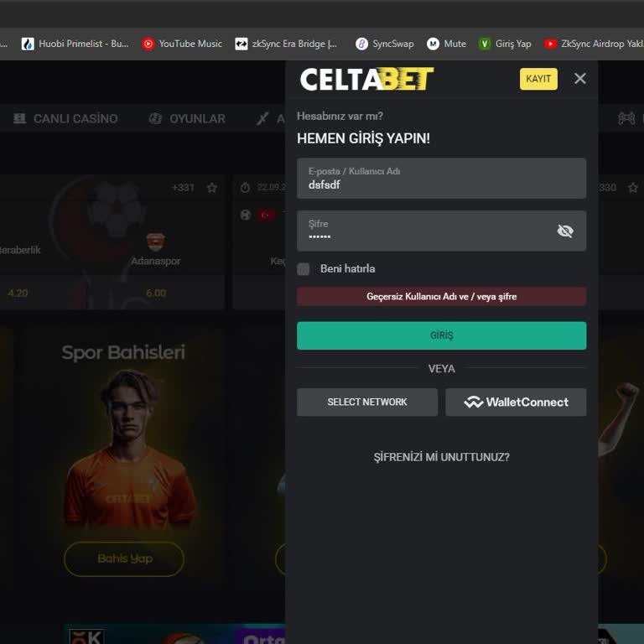Open the SELECT NETWORK dropdown
This screenshot has height=644, width=644.
coord(367,402)
